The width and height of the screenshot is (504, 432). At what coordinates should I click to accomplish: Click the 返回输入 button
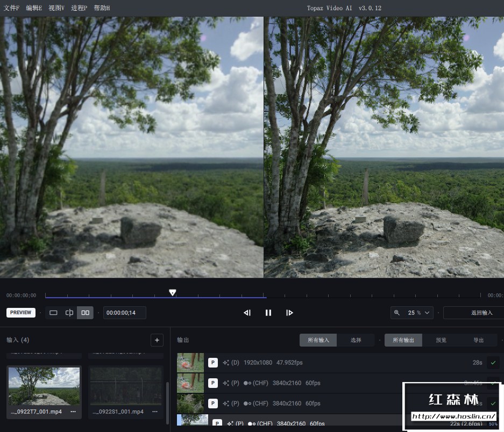click(481, 313)
